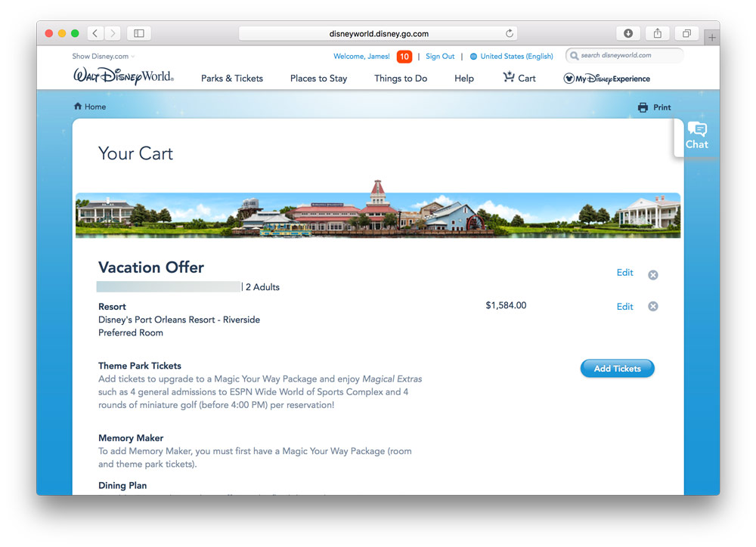756x547 pixels.
Task: Edit the Vacation Offer
Action: coord(625,273)
